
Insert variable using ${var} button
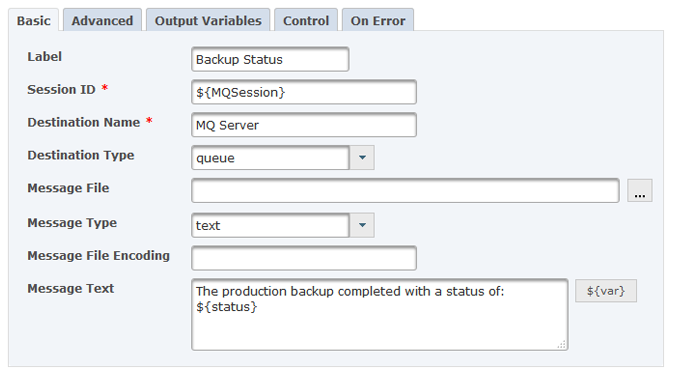pyautogui.click(x=606, y=291)
